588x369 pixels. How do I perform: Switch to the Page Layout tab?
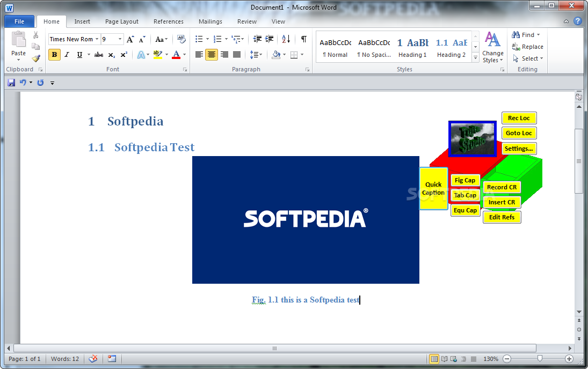point(121,21)
